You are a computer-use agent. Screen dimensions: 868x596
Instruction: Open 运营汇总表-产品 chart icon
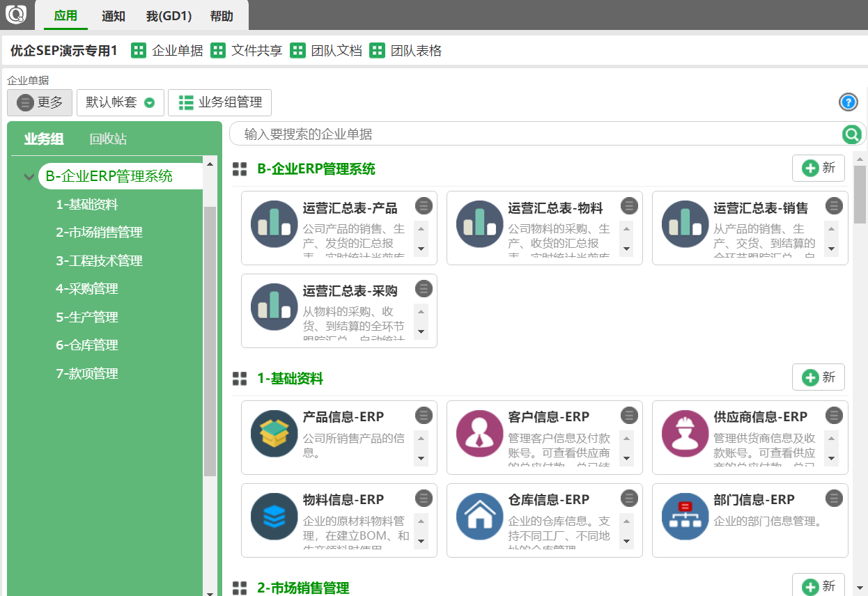(274, 224)
